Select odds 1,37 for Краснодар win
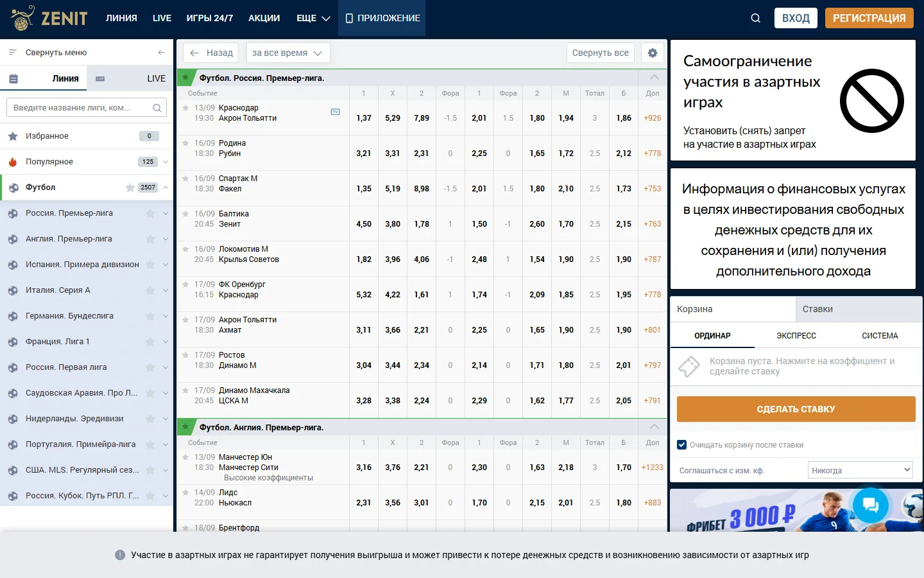Image resolution: width=924 pixels, height=578 pixels. (x=364, y=118)
